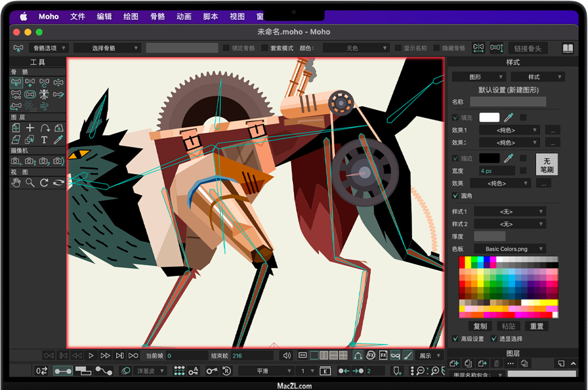Click the white fill color swatch
Screen dimensions: 588x390
pos(490,118)
